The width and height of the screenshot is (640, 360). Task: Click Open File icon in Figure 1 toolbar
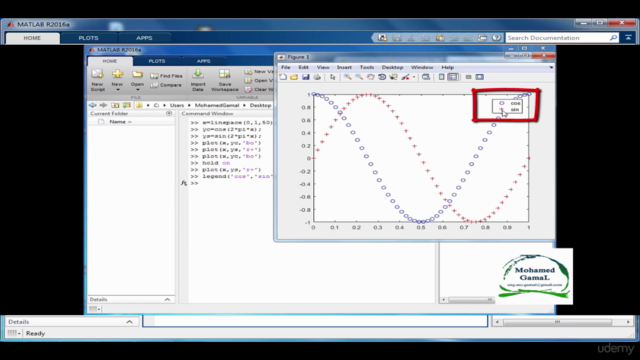(x=294, y=77)
